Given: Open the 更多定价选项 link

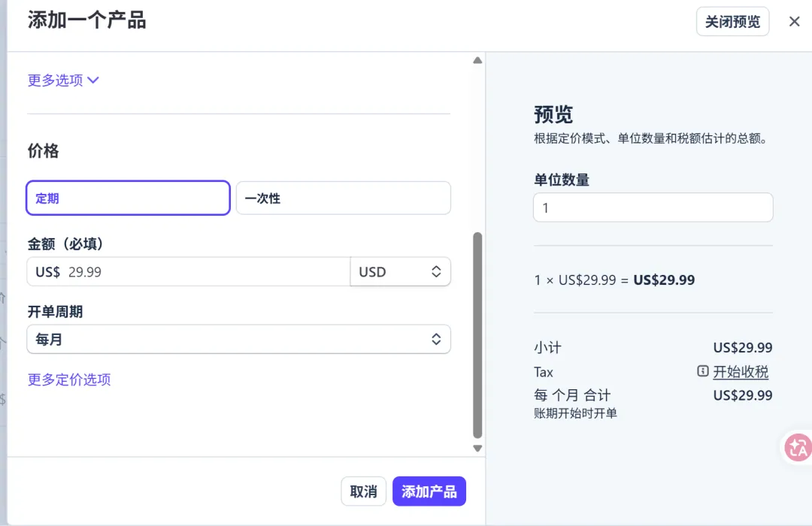Looking at the screenshot, I should click(69, 379).
